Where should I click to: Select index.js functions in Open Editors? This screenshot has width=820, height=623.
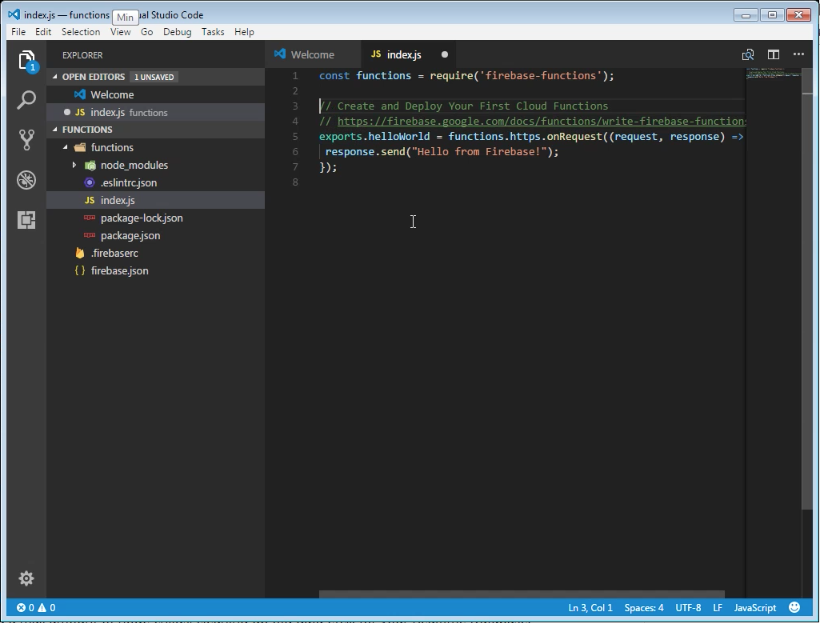point(155,112)
